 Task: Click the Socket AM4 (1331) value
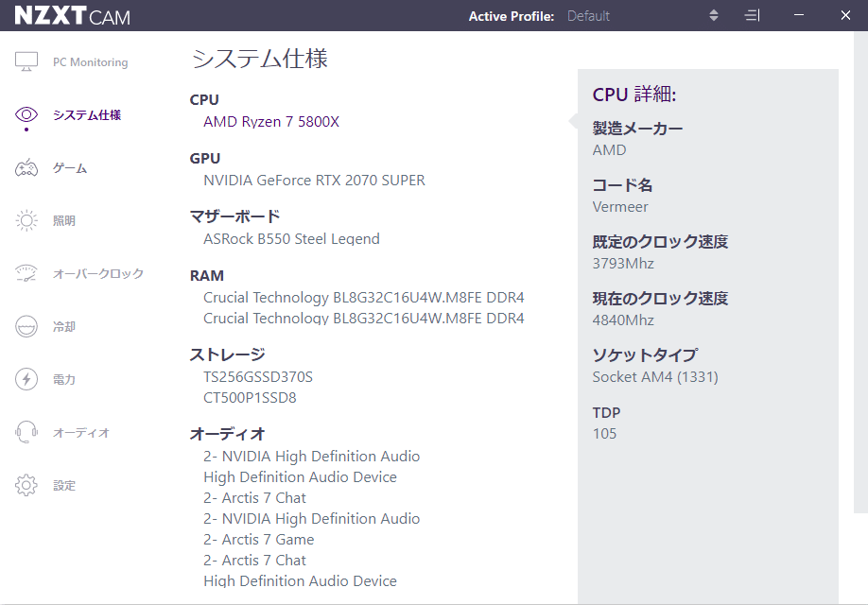coord(655,377)
